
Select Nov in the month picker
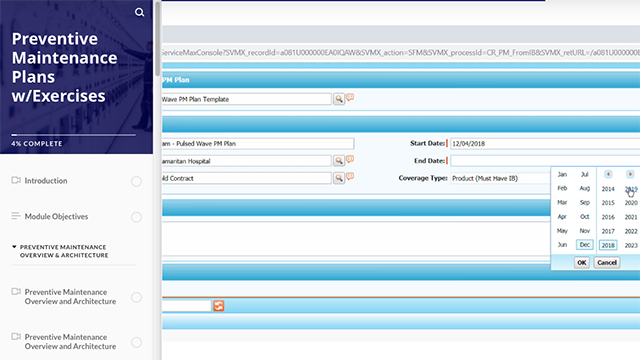[x=584, y=231]
